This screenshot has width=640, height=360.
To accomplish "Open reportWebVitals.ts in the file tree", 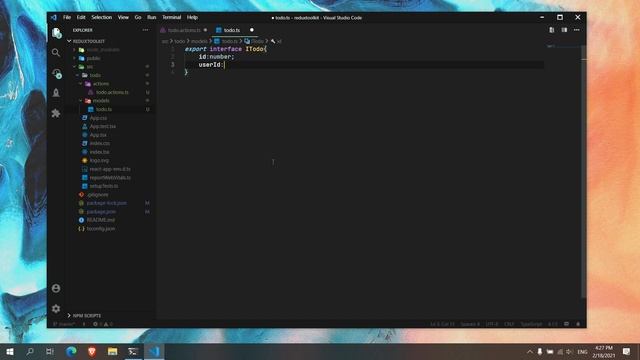I will coord(110,178).
